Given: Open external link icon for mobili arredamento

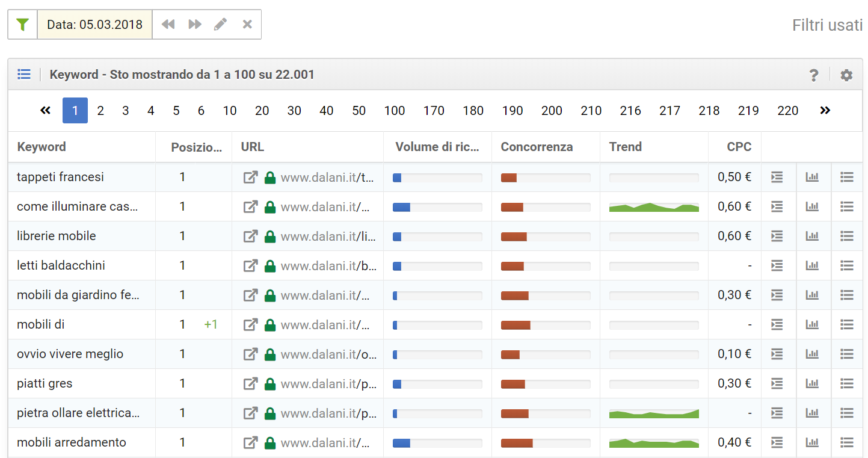Looking at the screenshot, I should point(250,442).
